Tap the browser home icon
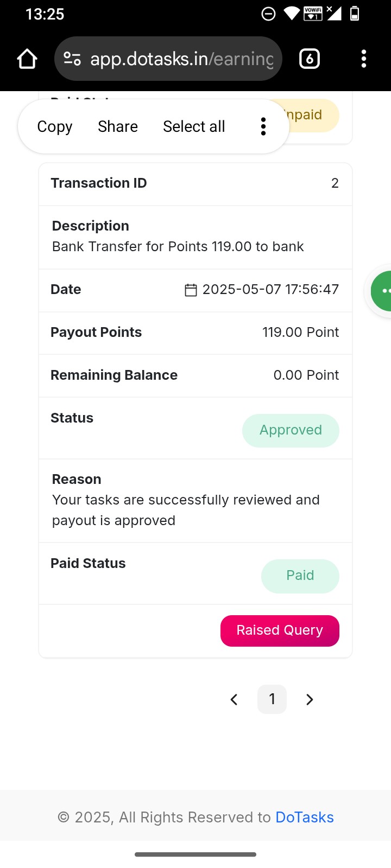391x868 pixels. (x=27, y=59)
